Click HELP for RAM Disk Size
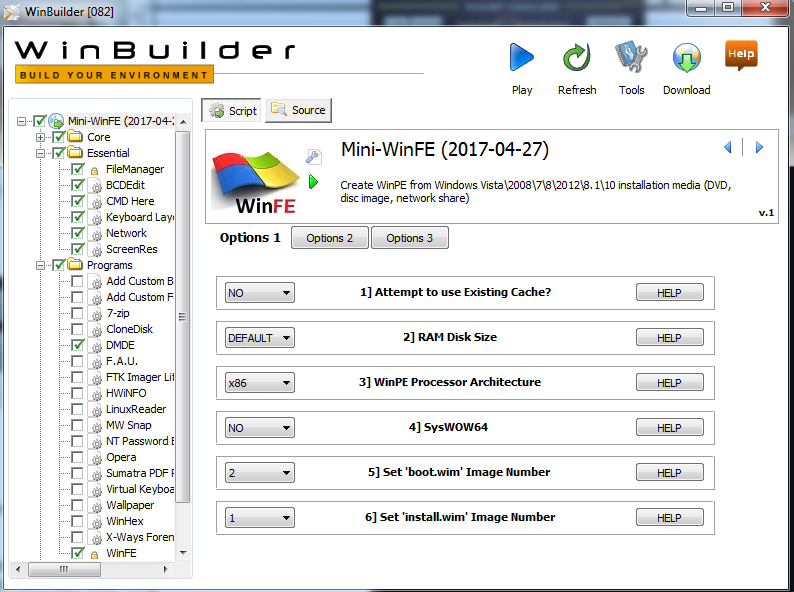 pyautogui.click(x=669, y=338)
